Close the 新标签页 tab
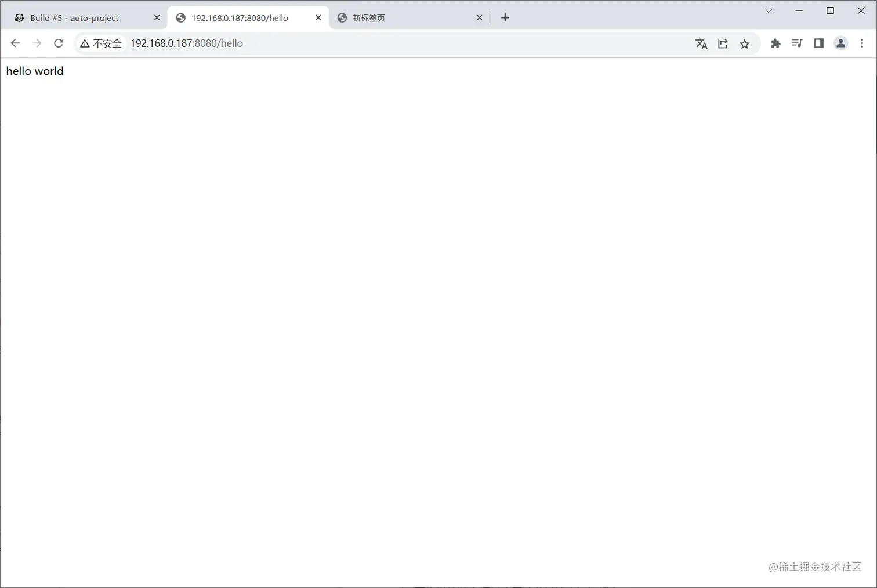Screen dimensions: 877x588 [479, 18]
